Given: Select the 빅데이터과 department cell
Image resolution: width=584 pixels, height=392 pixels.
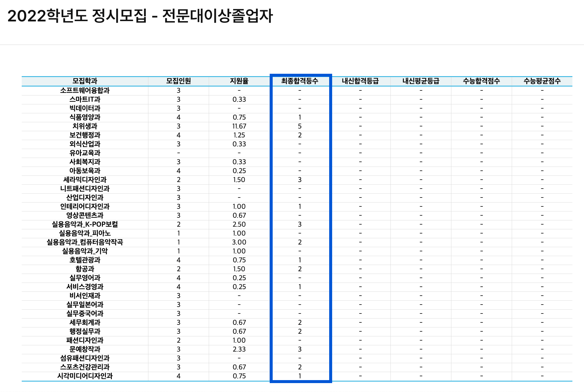Looking at the screenshot, I should point(85,108).
